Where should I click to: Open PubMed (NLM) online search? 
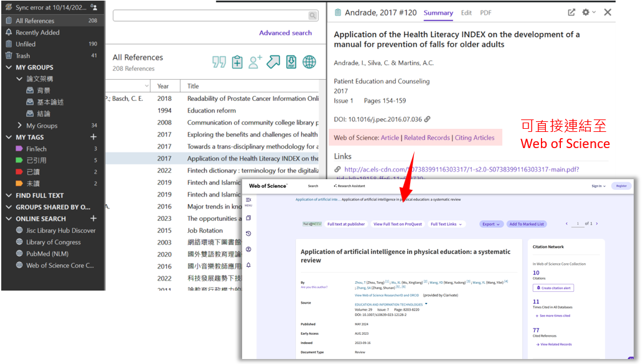pyautogui.click(x=47, y=254)
